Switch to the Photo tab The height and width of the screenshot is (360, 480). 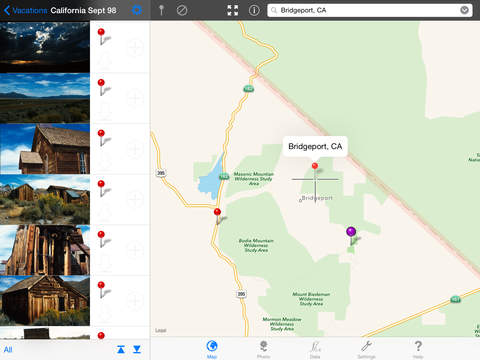point(263,349)
